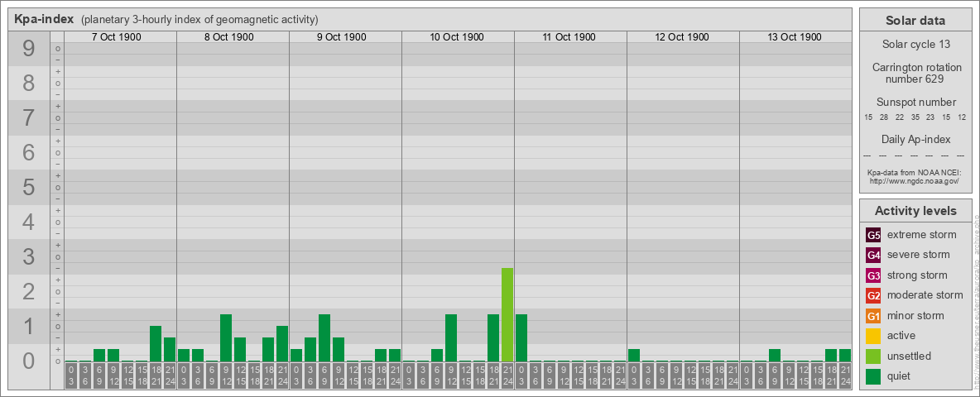Click the 12 Oct 0-3h small green bar

coord(634,355)
